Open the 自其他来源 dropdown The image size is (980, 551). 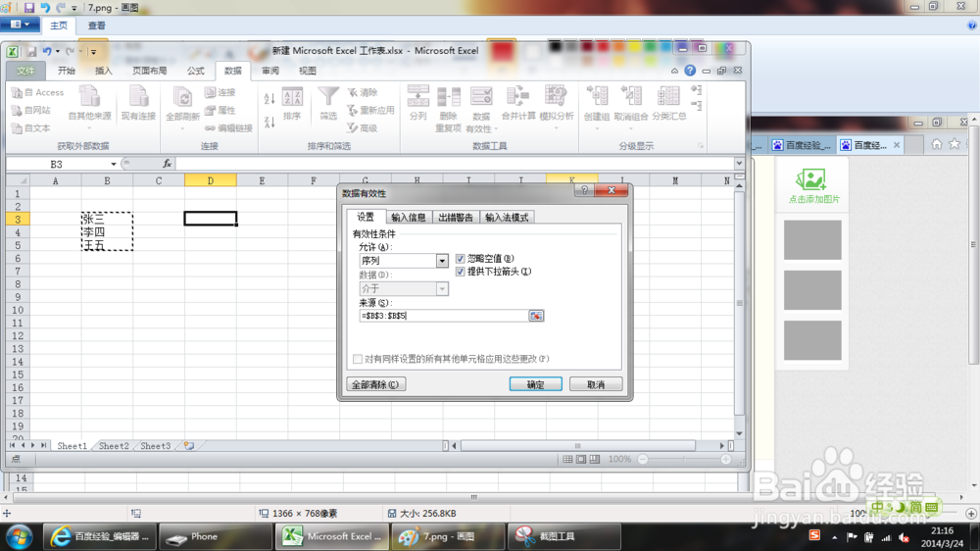pos(89,127)
